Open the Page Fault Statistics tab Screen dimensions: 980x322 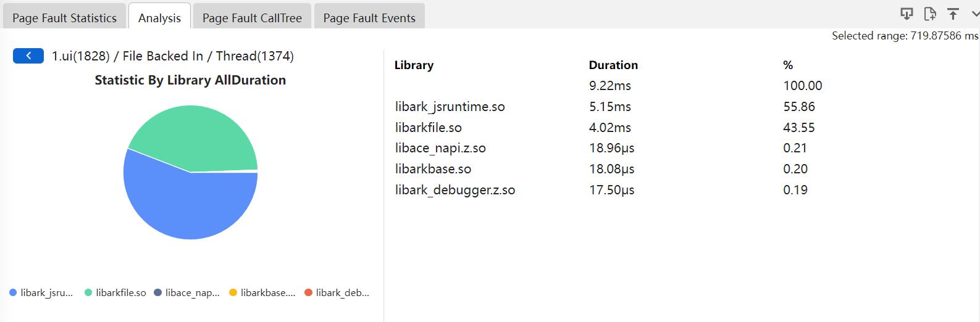tap(64, 18)
